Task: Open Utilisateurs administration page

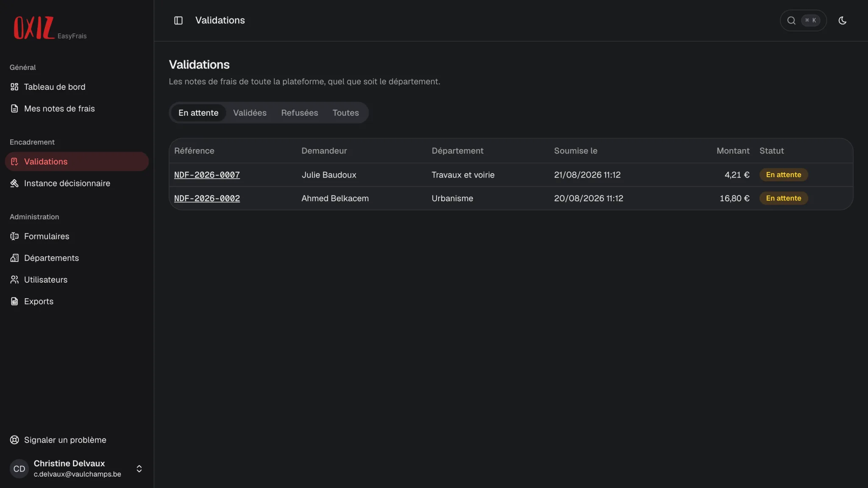Action: [x=77, y=280]
